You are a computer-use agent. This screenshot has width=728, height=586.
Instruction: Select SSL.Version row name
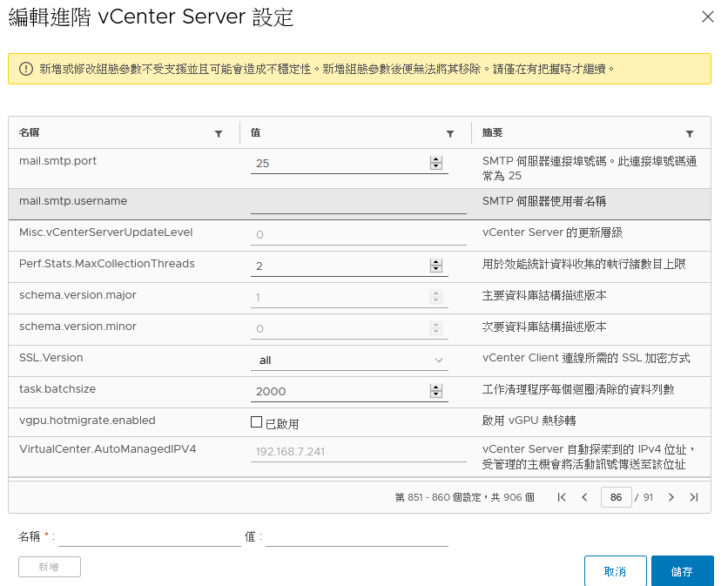[51, 358]
